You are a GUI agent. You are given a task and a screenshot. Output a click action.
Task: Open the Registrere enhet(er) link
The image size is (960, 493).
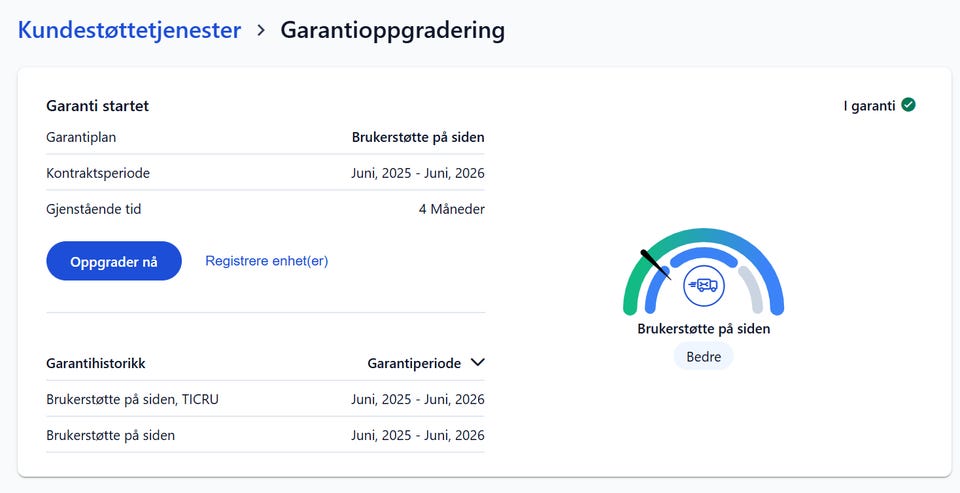click(x=266, y=261)
